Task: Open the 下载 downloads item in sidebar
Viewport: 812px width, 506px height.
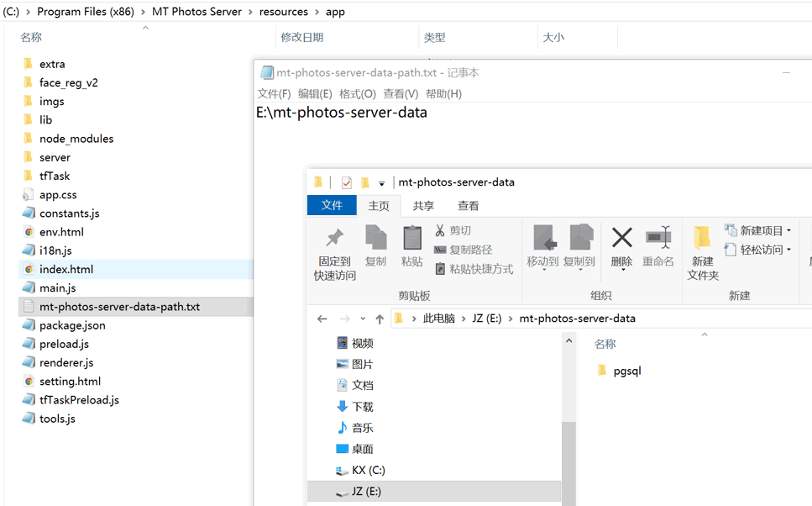Action: point(362,407)
